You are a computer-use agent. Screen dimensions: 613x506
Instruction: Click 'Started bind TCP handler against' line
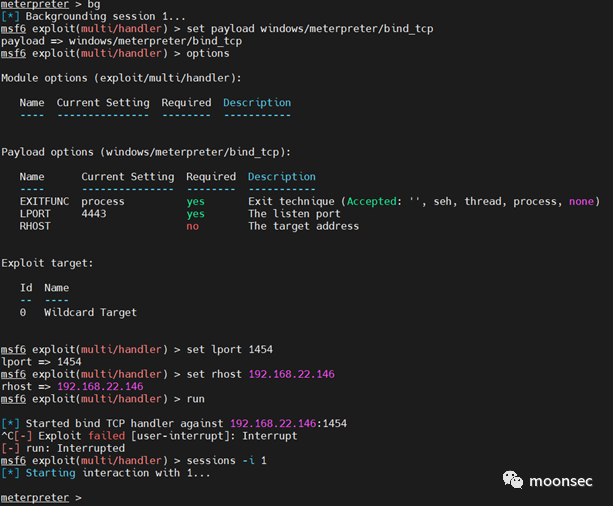(x=174, y=423)
